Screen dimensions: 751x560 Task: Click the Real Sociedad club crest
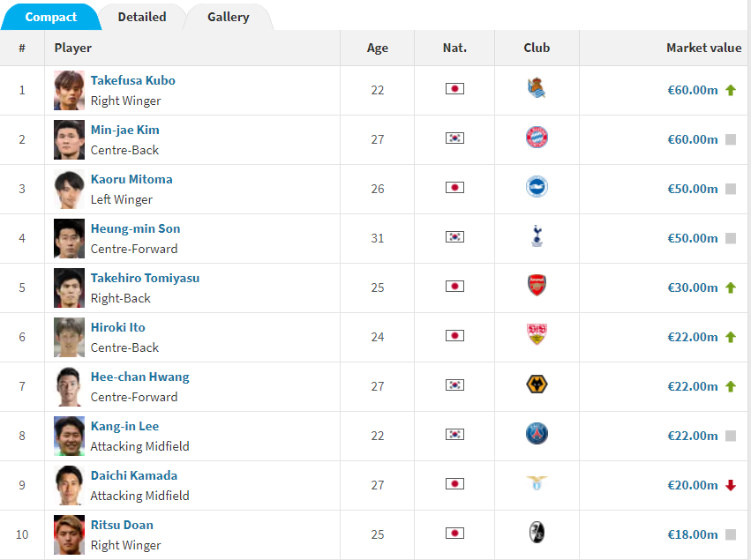point(537,88)
